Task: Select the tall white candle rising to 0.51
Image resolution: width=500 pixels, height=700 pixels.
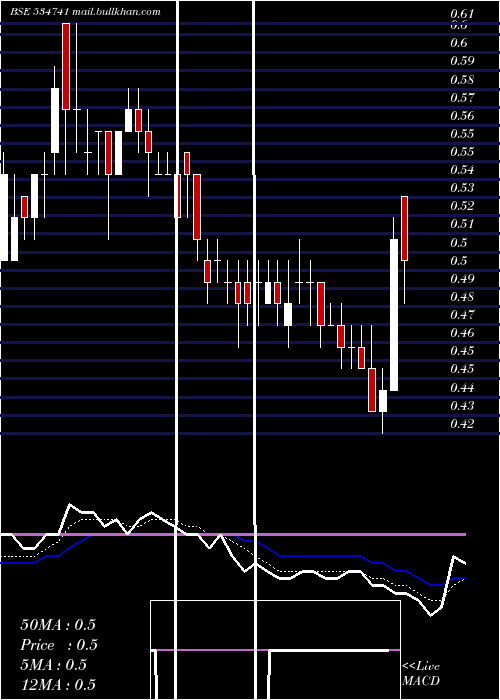Action: pyautogui.click(x=394, y=315)
